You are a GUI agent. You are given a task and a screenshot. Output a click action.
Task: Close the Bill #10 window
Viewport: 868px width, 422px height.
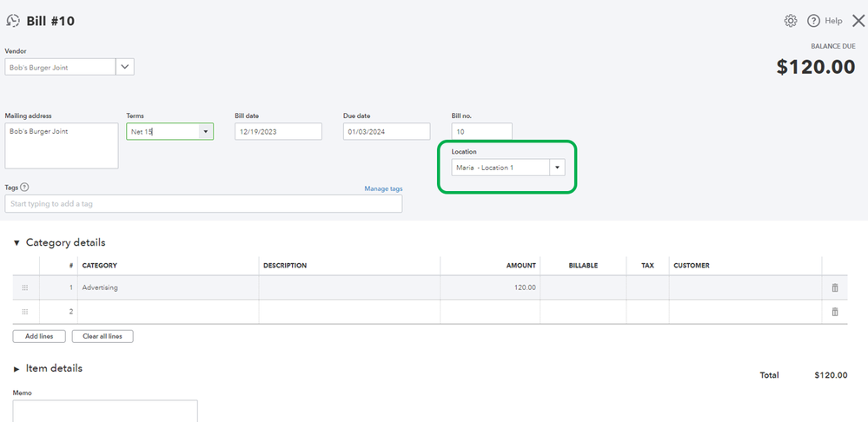[x=858, y=21]
